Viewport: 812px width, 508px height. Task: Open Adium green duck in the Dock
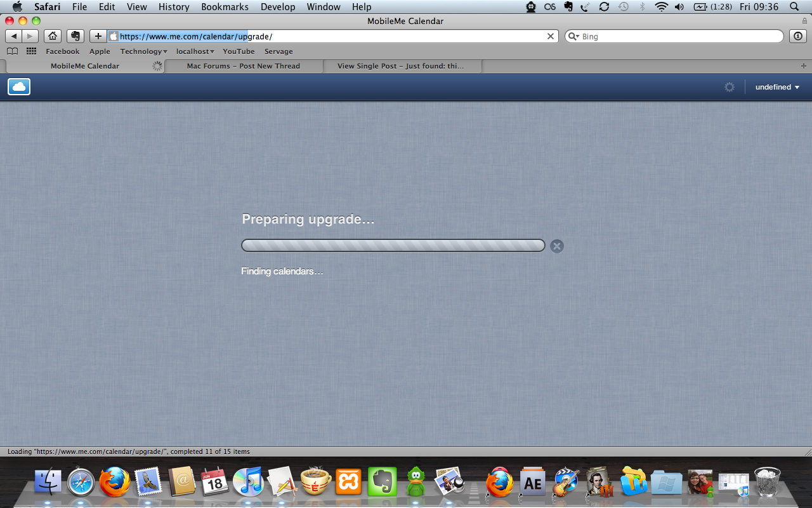(416, 481)
